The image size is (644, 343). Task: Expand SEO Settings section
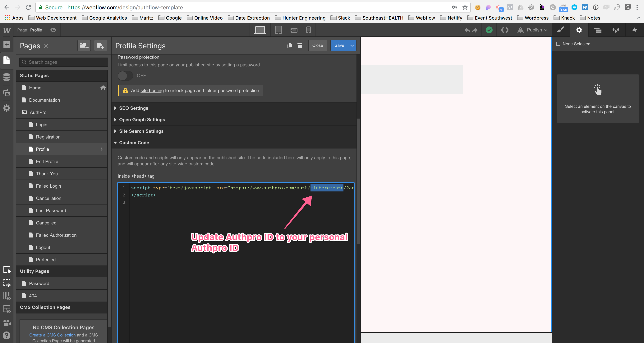pyautogui.click(x=234, y=108)
